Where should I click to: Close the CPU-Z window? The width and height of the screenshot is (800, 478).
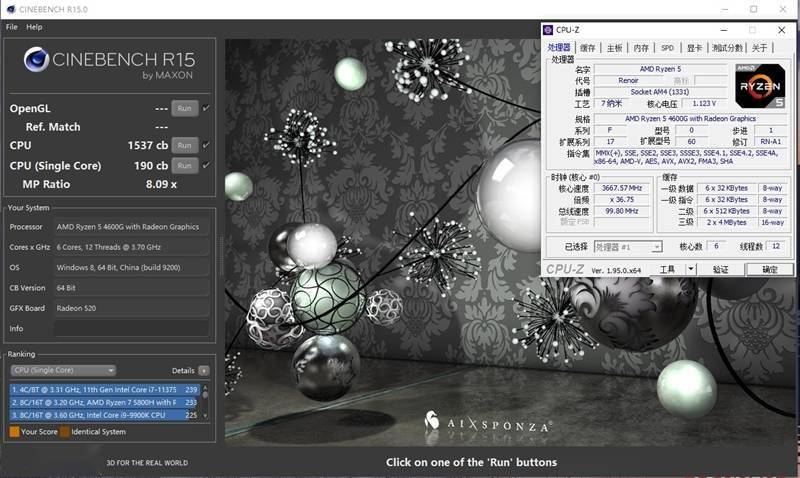781,30
